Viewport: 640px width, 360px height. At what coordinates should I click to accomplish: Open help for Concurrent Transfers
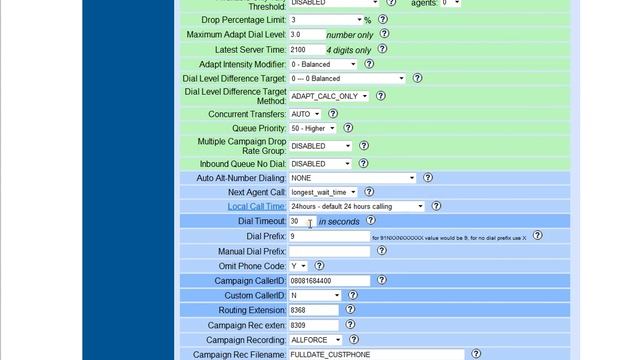tap(333, 113)
